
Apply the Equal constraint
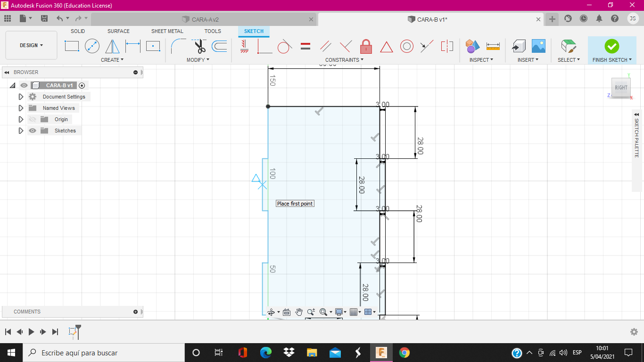point(305,46)
